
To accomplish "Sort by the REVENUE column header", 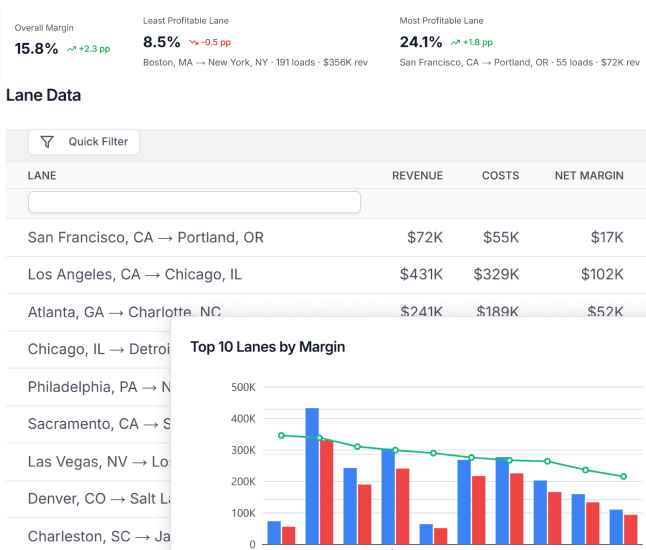I will pos(417,176).
